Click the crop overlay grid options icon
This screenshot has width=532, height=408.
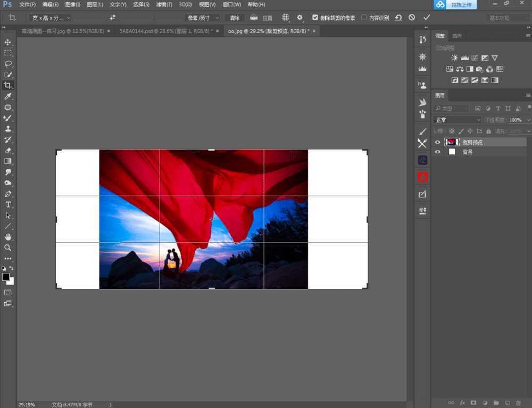pos(286,17)
